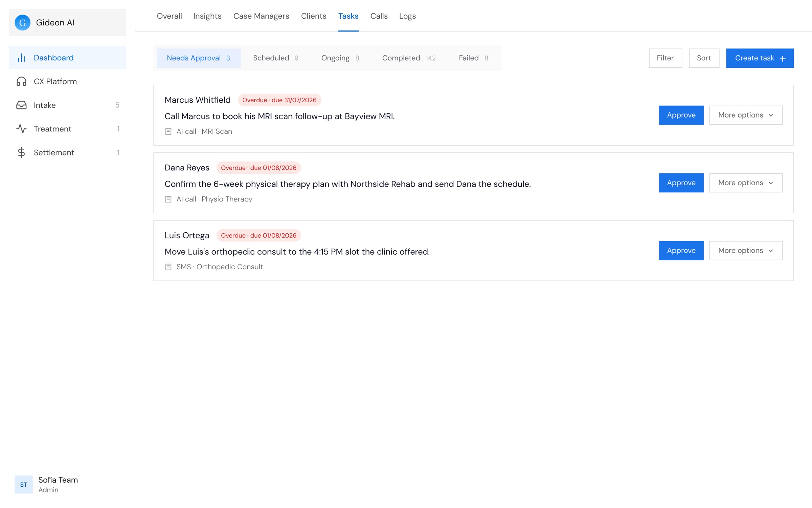Approve the Dana Reyes physio task
This screenshot has height=508, width=812.
point(681,183)
